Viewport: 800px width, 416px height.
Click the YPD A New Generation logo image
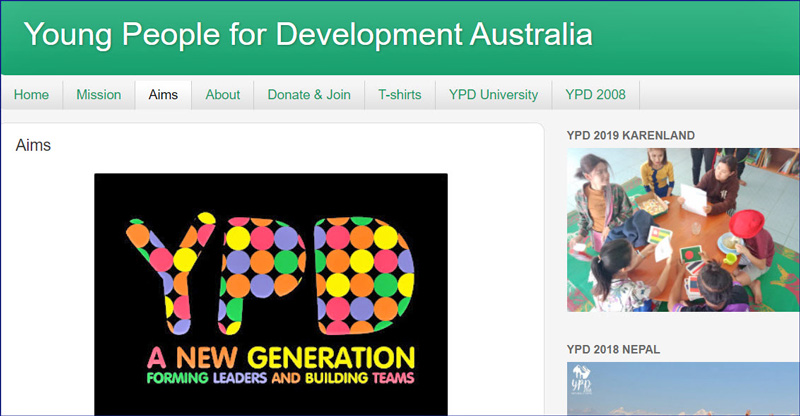[x=271, y=295]
